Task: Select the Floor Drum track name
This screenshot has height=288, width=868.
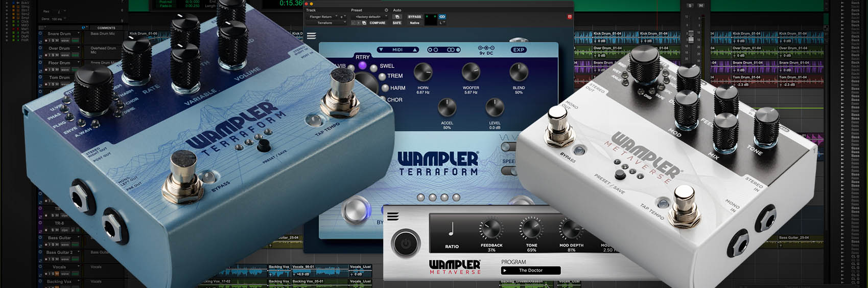Action: tap(59, 63)
